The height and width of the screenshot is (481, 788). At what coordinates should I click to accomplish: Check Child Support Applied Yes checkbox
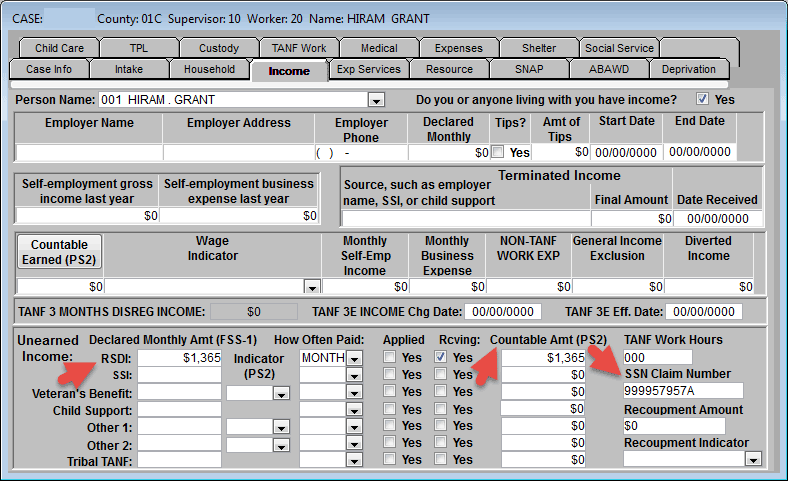(x=389, y=408)
